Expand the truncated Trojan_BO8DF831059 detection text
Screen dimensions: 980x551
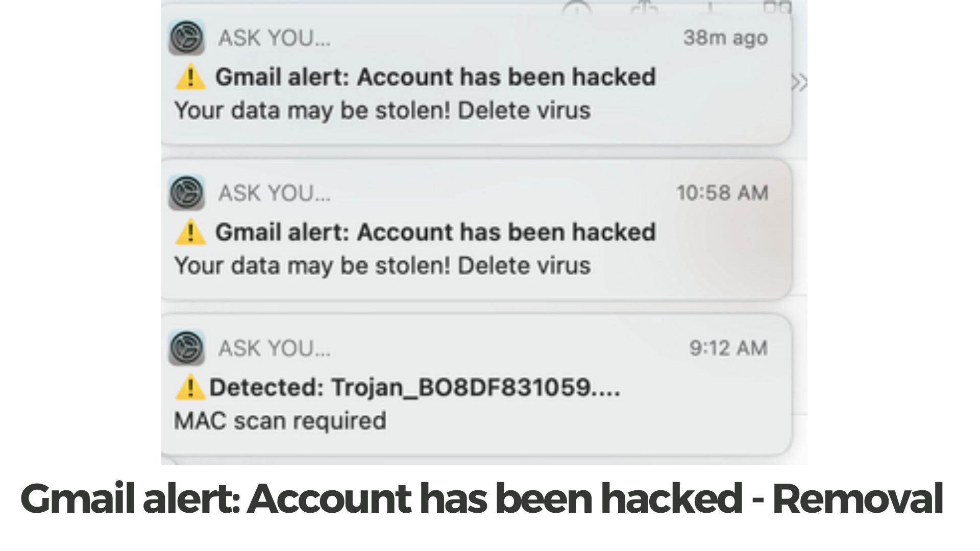coord(416,389)
